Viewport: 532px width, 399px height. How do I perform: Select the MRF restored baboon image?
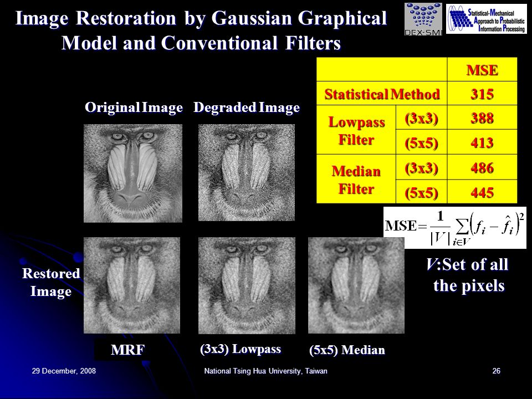132,285
